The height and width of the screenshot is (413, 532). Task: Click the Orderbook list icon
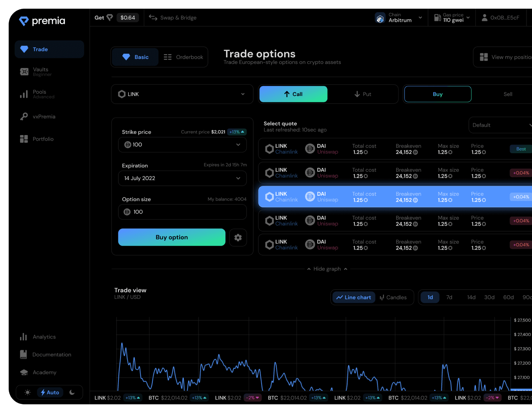point(168,57)
